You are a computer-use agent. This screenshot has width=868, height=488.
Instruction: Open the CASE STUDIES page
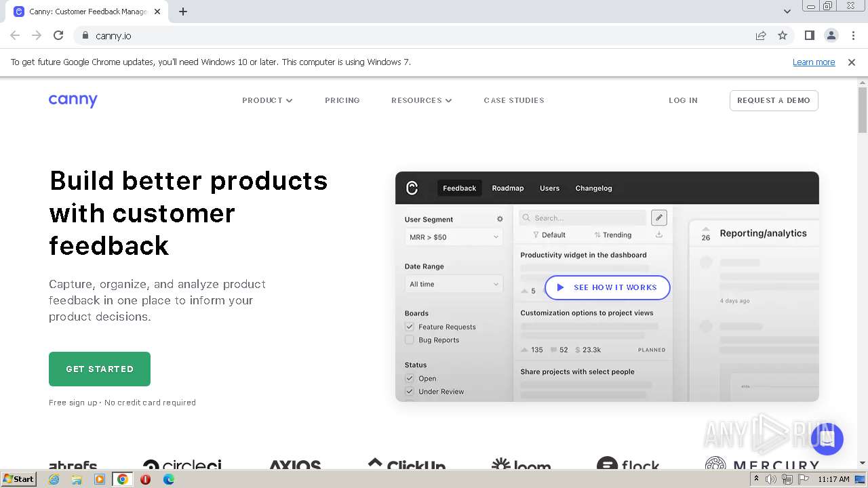click(514, 100)
